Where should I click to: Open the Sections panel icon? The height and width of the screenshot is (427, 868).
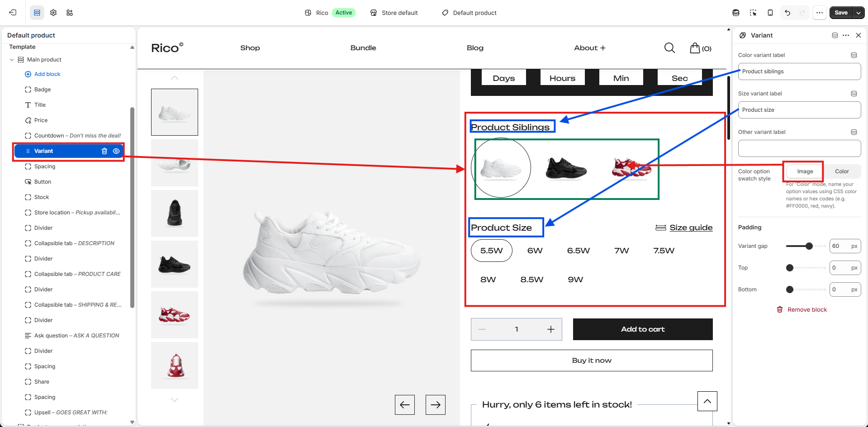point(37,13)
